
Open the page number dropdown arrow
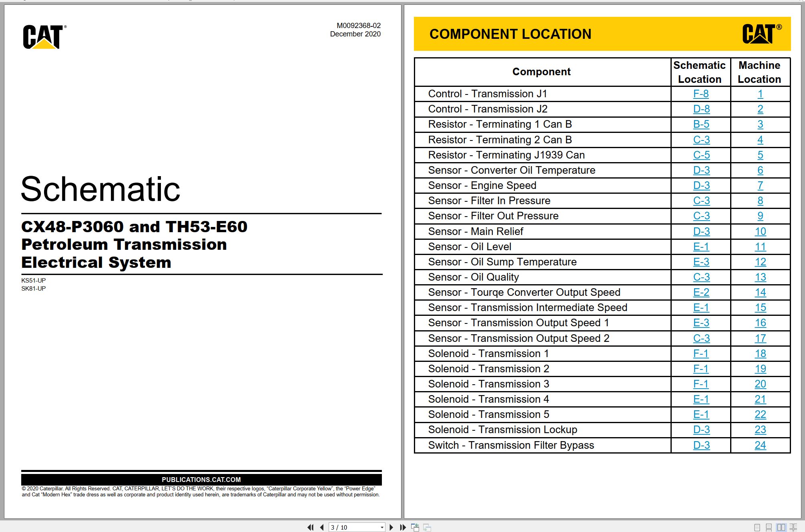[x=382, y=527]
